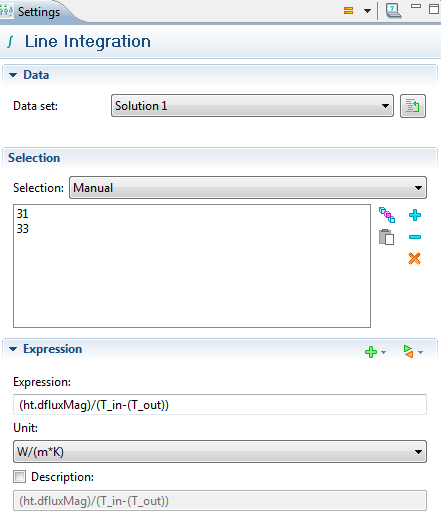Select boundary 33 in the selection list
Viewport: 441px width, 517px height.
(x=23, y=229)
